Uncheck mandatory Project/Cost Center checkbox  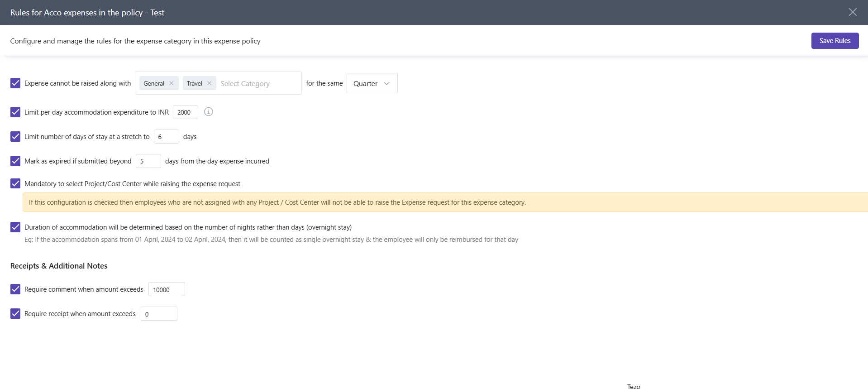(x=15, y=183)
